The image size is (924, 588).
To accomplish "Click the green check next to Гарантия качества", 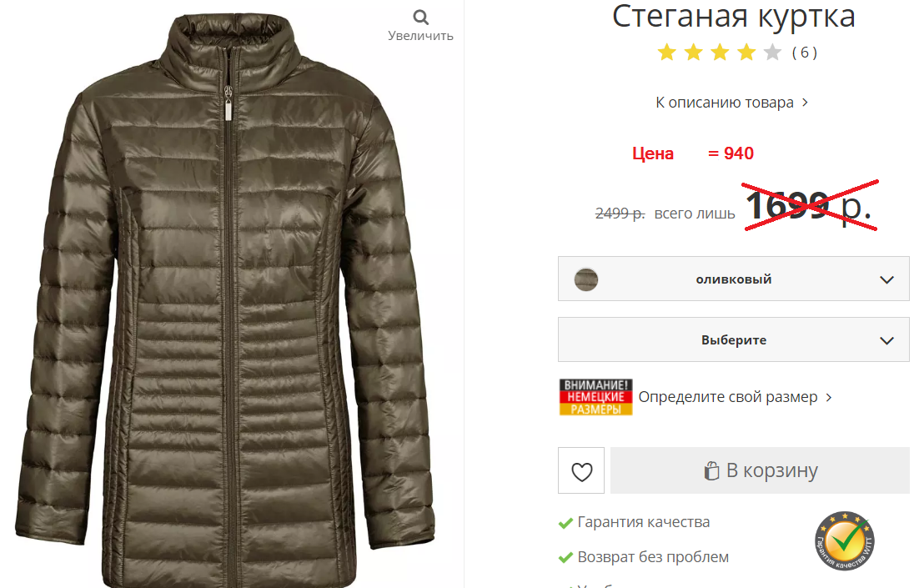I will coord(565,523).
